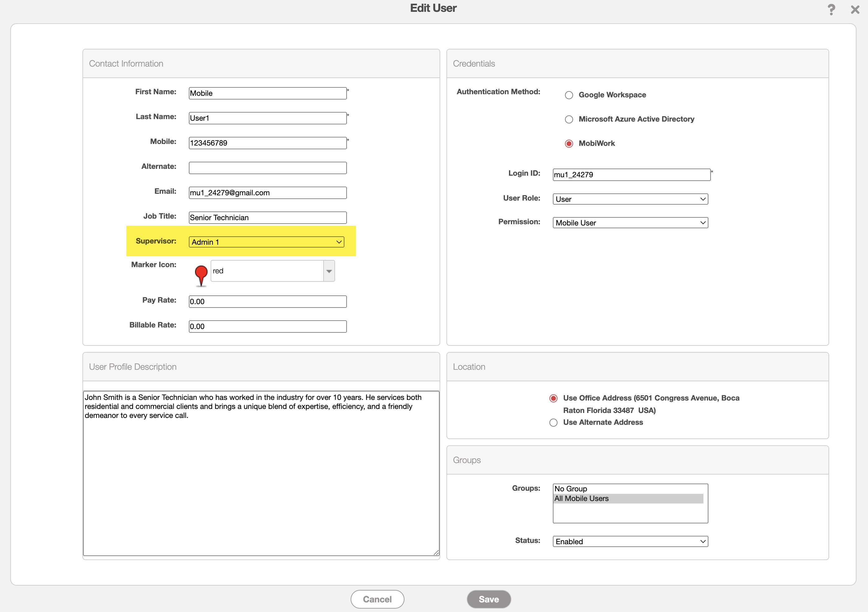Select MobiWork authentication radio button
Image resolution: width=868 pixels, height=612 pixels.
(569, 144)
